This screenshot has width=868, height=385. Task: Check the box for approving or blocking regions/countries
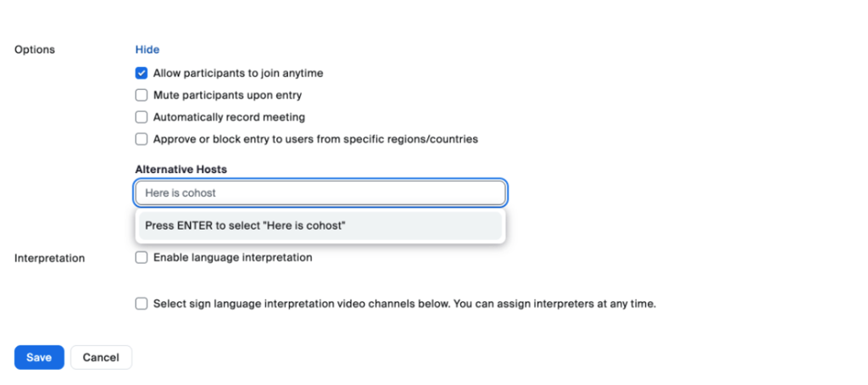tap(142, 140)
